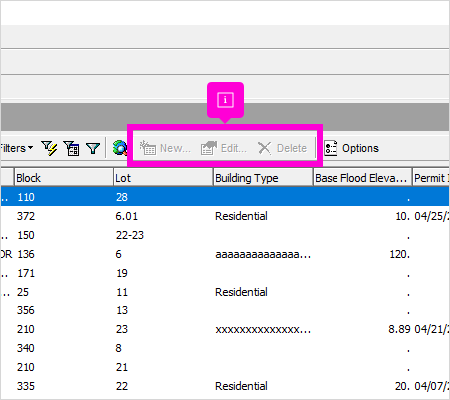
Task: Click the pink info tooltip icon
Action: (225, 100)
